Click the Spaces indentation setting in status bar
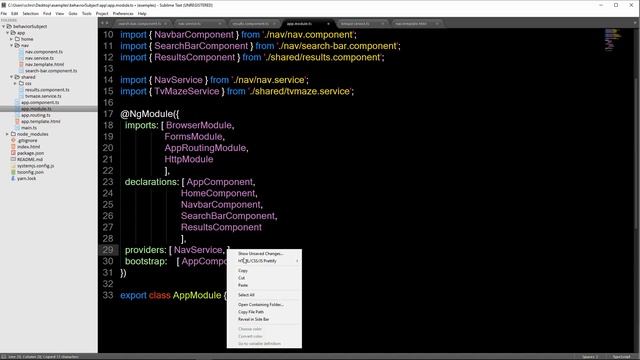640x360 pixels. coord(590,357)
